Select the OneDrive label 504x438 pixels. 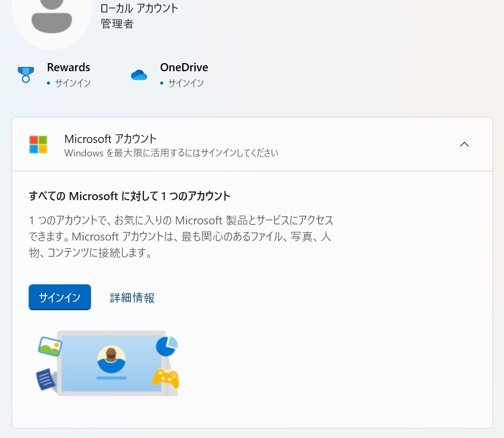click(184, 67)
